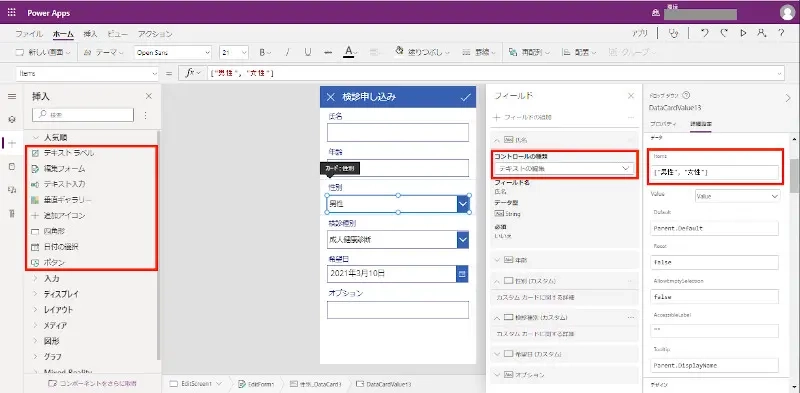This screenshot has width=800, height=393.
Task: Switch to the ホーム tab
Action: point(63,34)
